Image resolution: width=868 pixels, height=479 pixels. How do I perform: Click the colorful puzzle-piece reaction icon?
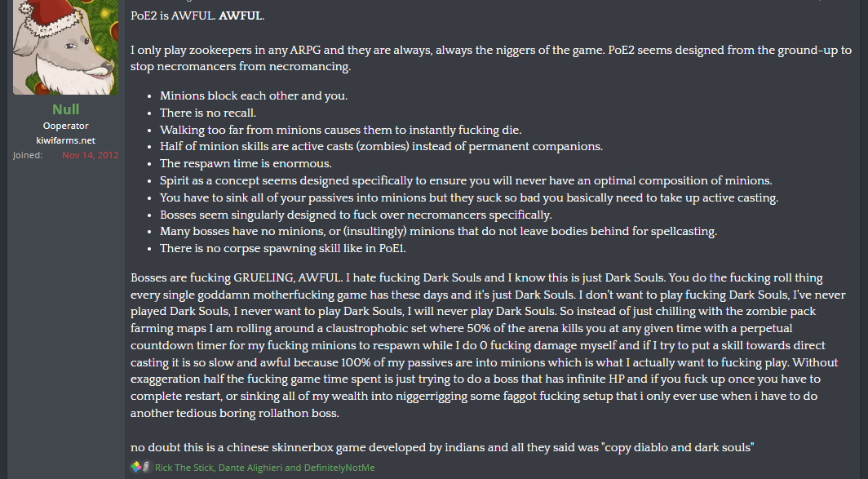[x=136, y=467]
